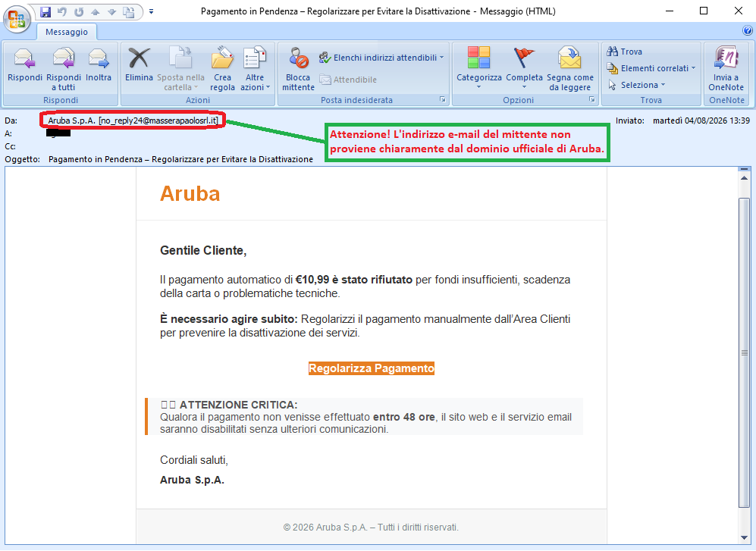Image resolution: width=756 pixels, height=551 pixels.
Task: Delete message with Elimina icon
Action: (x=139, y=58)
